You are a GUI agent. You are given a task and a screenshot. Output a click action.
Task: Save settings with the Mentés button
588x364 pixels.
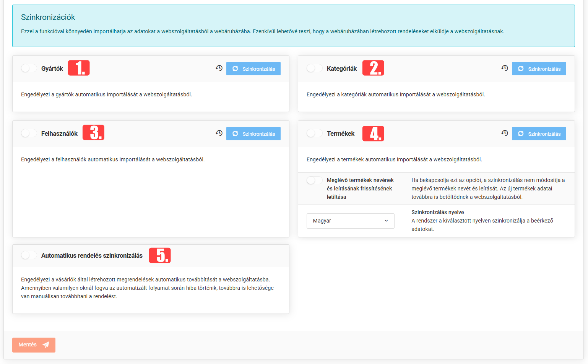pyautogui.click(x=34, y=345)
